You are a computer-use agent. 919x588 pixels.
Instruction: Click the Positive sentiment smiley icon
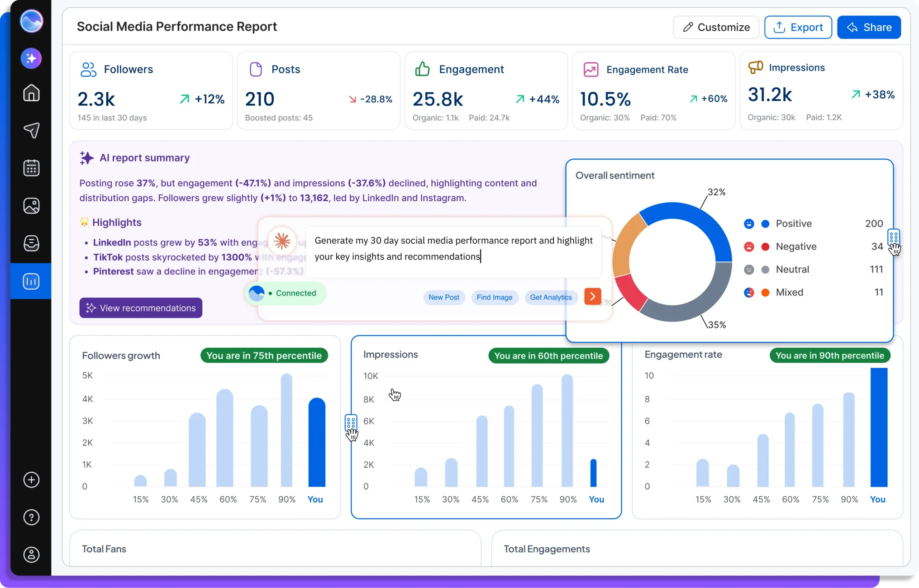pos(749,223)
